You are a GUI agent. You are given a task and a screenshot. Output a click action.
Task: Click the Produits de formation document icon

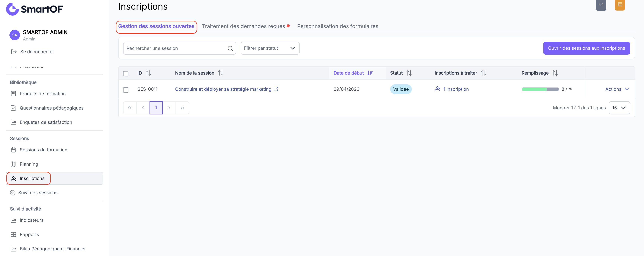[x=13, y=94]
